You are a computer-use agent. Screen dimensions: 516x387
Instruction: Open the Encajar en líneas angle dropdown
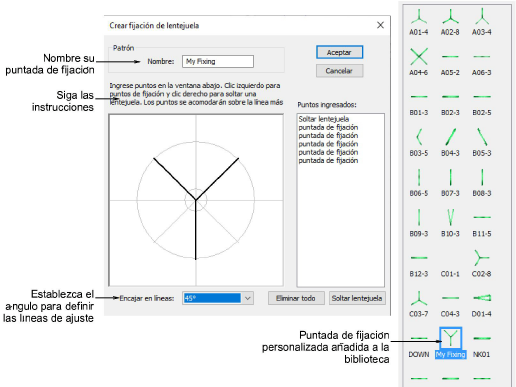tap(247, 298)
